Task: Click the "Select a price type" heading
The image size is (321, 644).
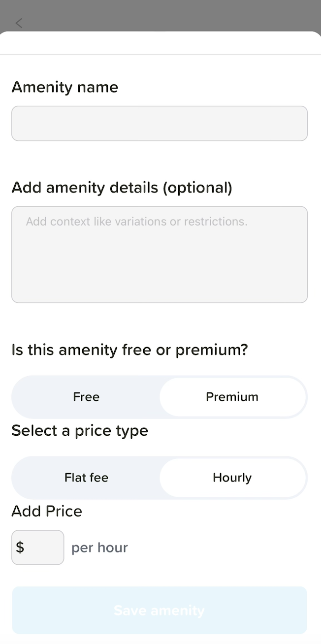Action: coord(80,431)
